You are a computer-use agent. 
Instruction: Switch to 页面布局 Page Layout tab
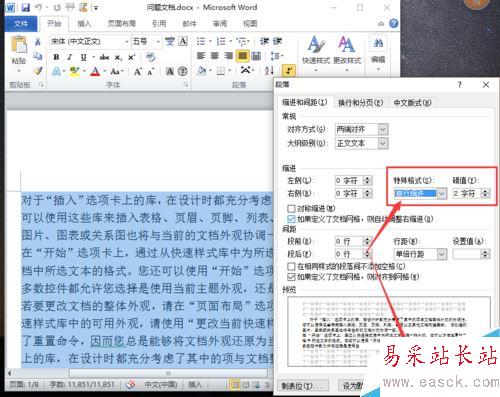(x=122, y=23)
